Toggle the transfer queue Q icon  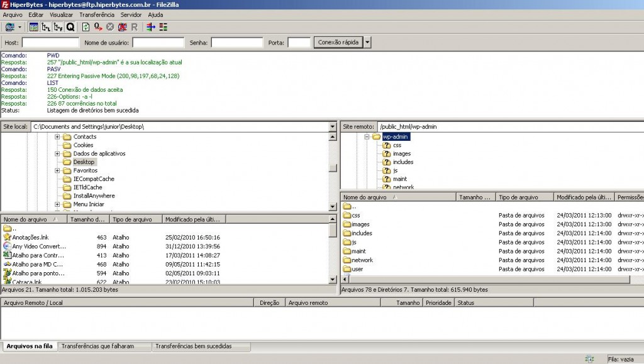point(70,27)
